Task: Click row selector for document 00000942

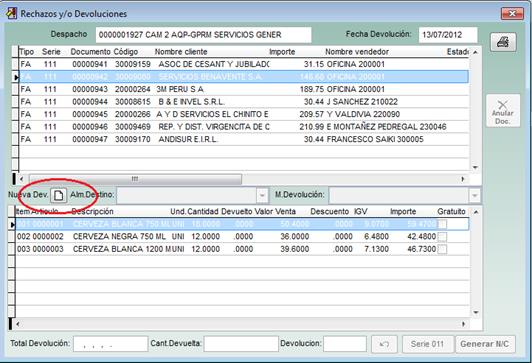Action: [15, 77]
